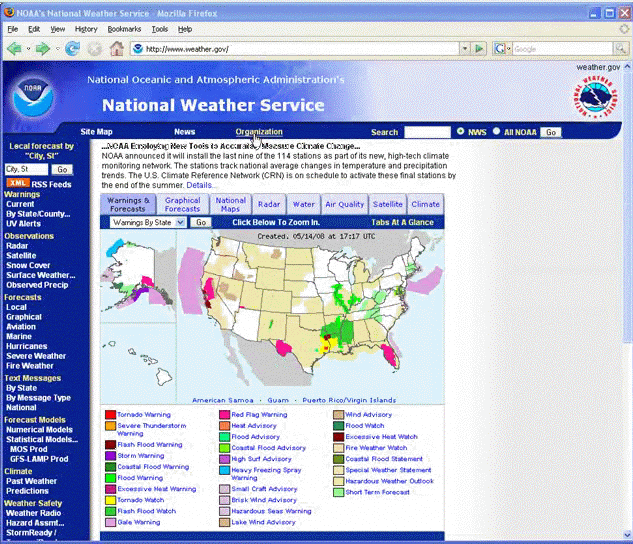This screenshot has width=633, height=544.
Task: Go forward with the green Forward arrow
Action: pos(42,49)
